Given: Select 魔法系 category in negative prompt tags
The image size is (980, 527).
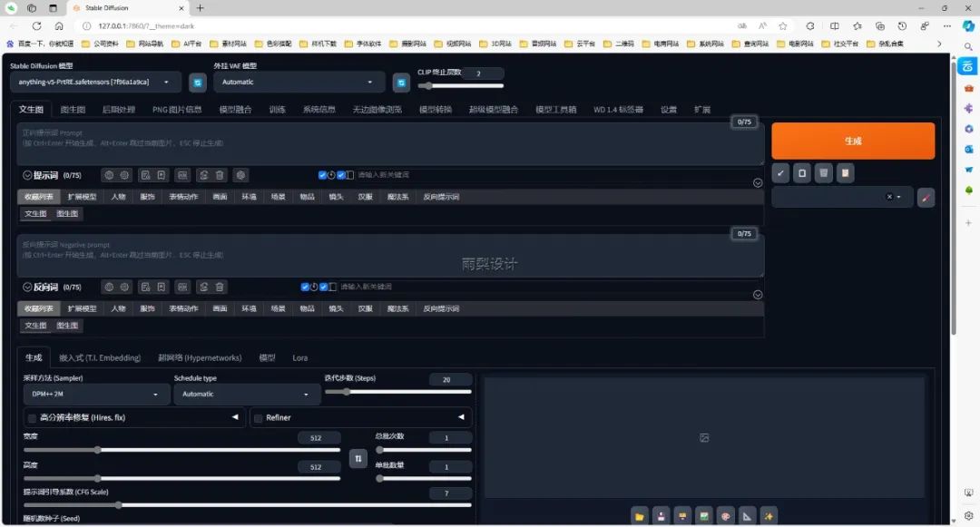Looking at the screenshot, I should (x=398, y=308).
